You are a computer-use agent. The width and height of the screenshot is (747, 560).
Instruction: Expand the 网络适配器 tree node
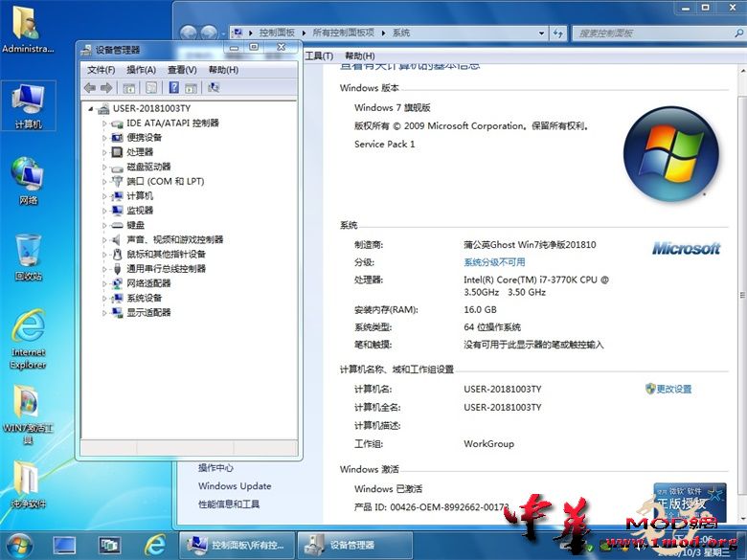point(104,283)
